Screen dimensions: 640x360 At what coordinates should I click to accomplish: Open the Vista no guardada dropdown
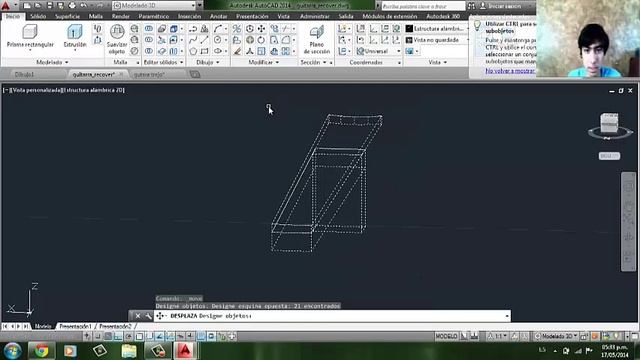click(436, 40)
